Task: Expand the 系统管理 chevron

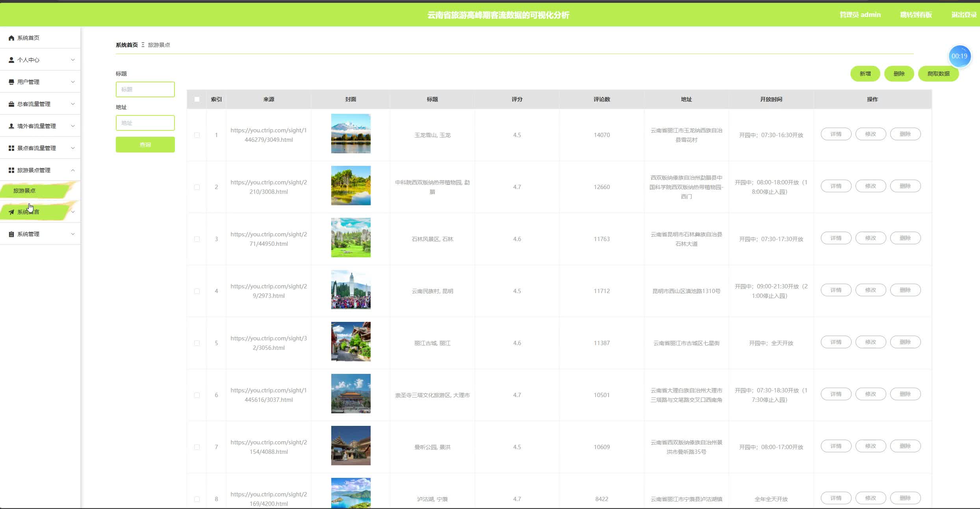Action: pyautogui.click(x=73, y=234)
